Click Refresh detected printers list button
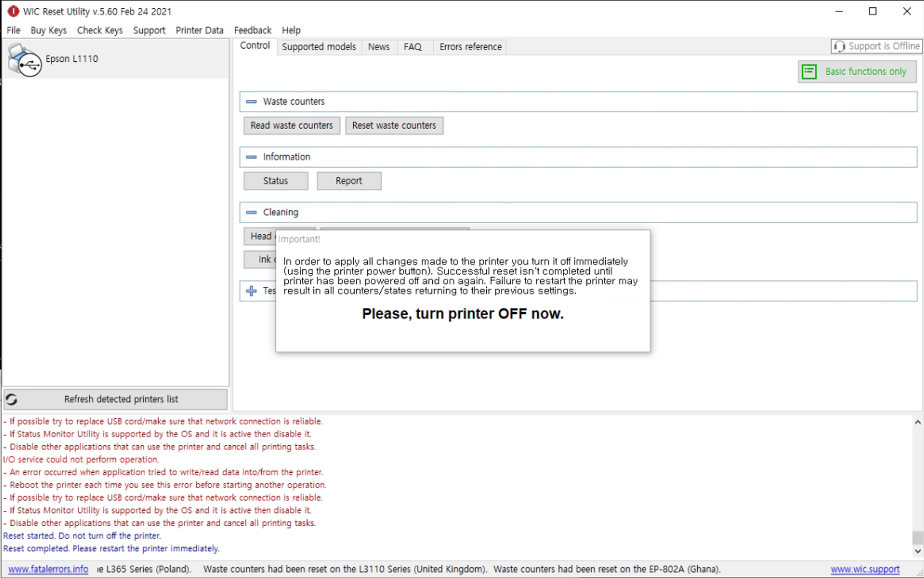The width and height of the screenshot is (924, 578). tap(116, 400)
